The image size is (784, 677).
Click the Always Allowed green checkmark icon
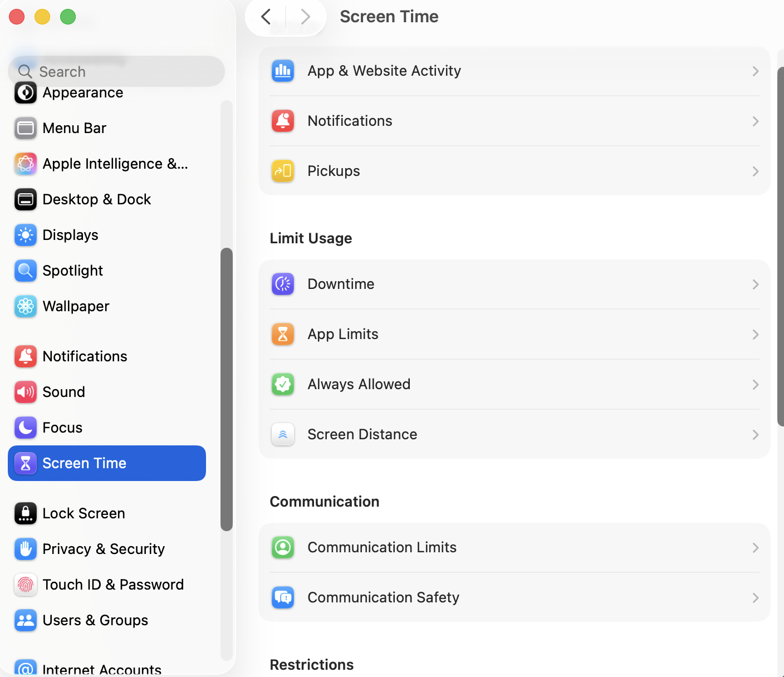(283, 384)
